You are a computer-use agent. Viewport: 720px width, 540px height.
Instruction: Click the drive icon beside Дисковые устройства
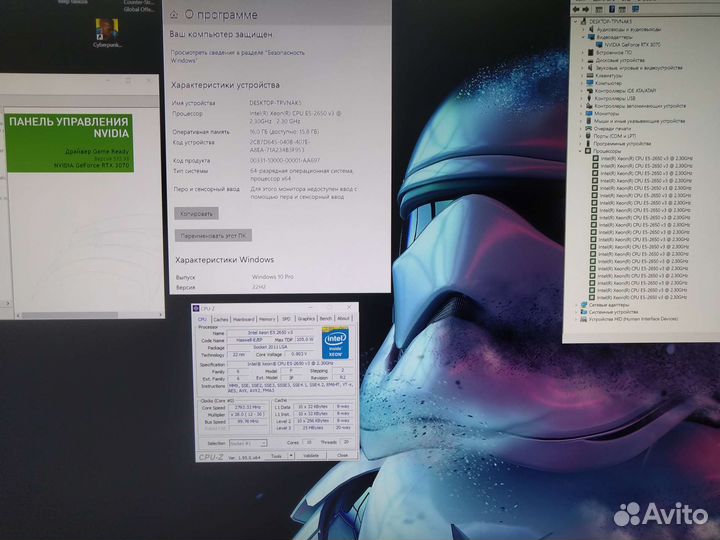point(591,60)
